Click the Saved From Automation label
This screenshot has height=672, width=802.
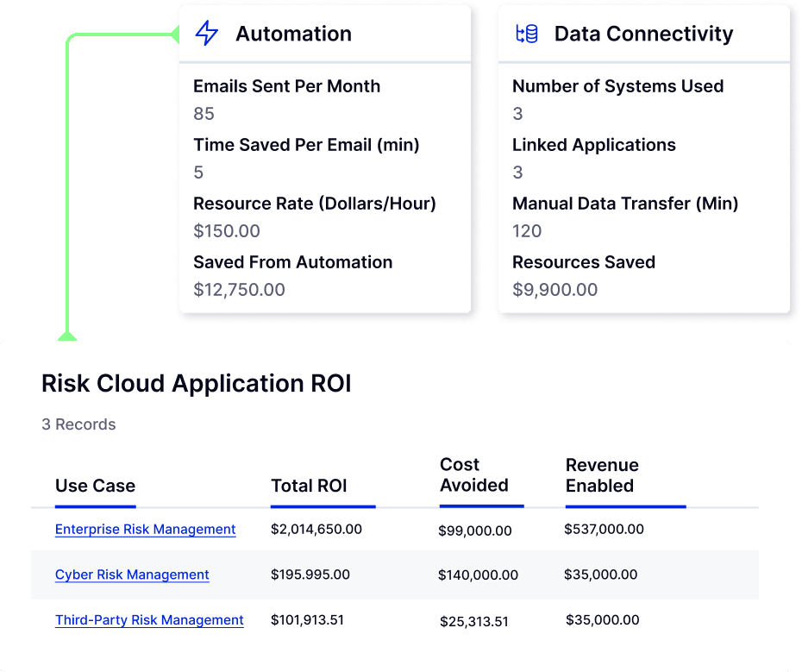point(292,262)
